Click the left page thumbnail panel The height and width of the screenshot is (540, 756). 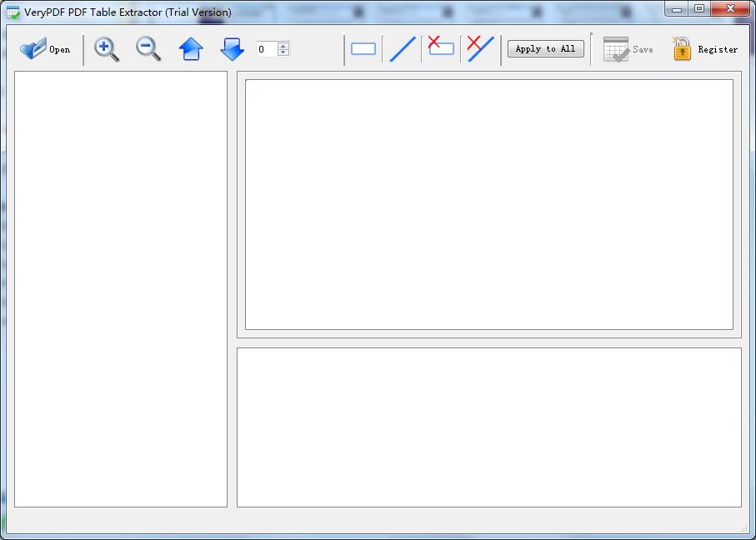click(121, 289)
